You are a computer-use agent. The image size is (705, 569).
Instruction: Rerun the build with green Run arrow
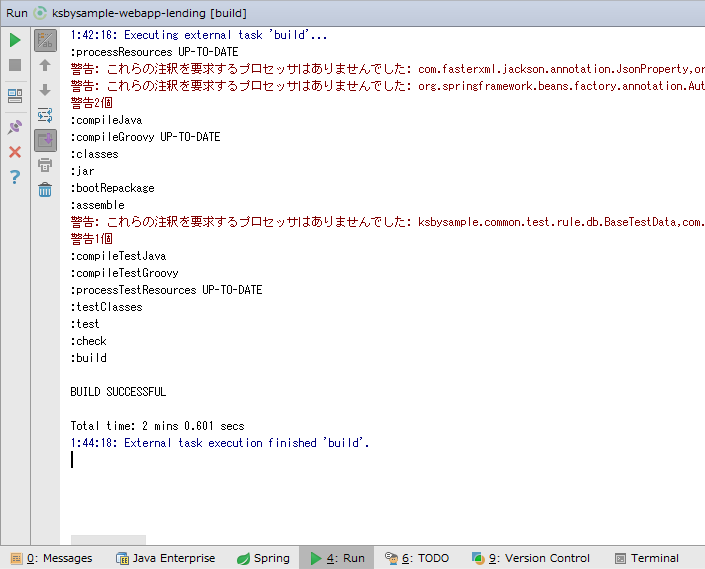point(15,40)
